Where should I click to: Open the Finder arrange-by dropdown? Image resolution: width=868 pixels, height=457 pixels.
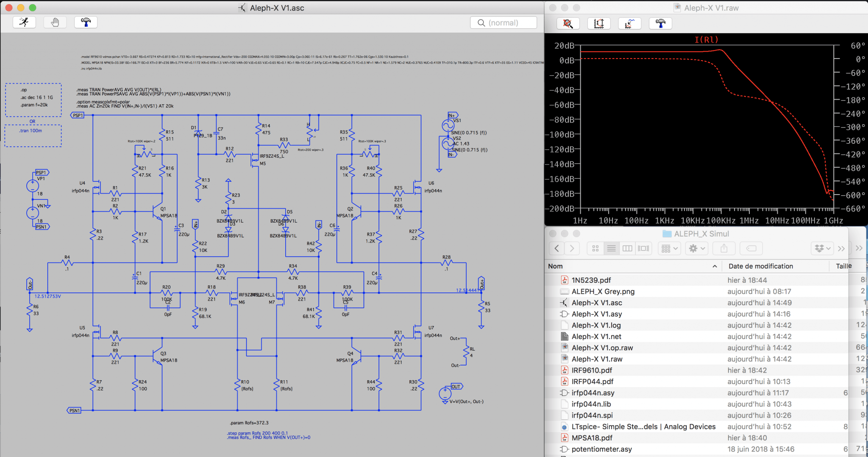click(669, 248)
